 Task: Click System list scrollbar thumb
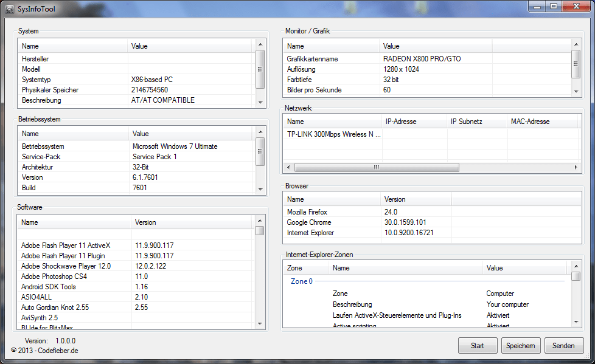[x=260, y=69]
